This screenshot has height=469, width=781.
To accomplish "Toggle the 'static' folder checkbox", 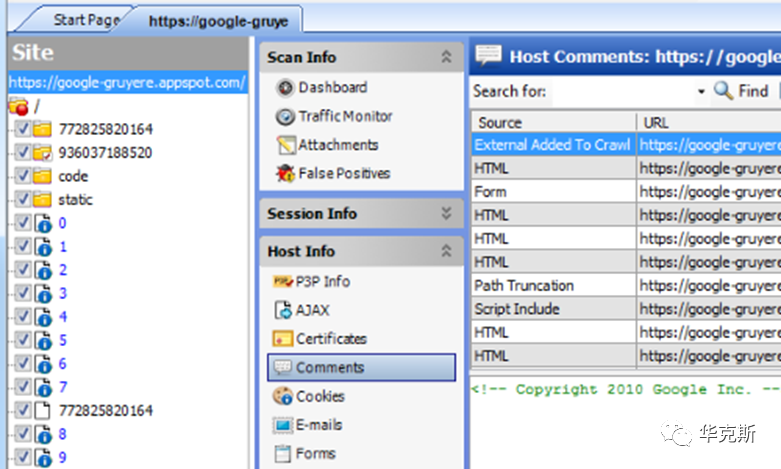I will (x=23, y=199).
